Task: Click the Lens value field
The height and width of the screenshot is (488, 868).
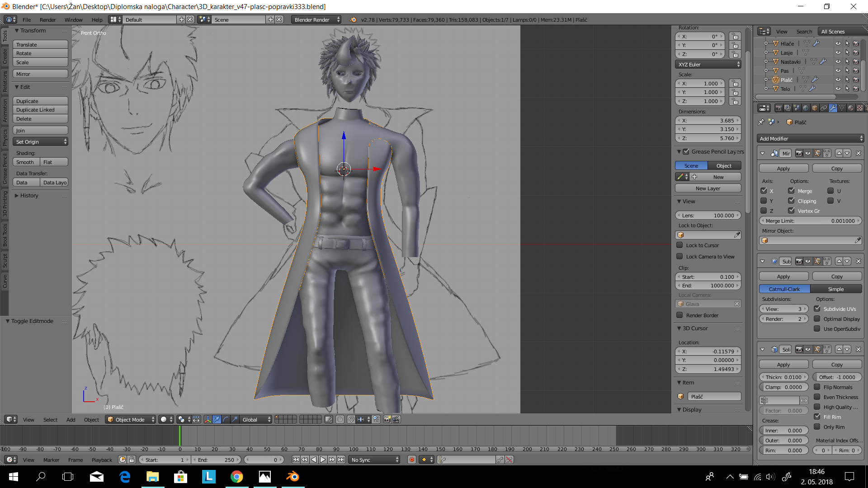Action: point(708,216)
